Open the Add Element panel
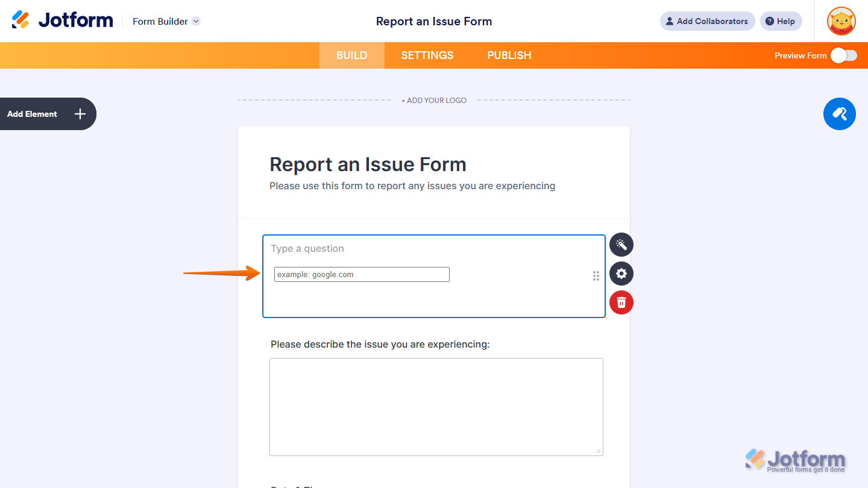This screenshot has width=868, height=488. click(32, 114)
